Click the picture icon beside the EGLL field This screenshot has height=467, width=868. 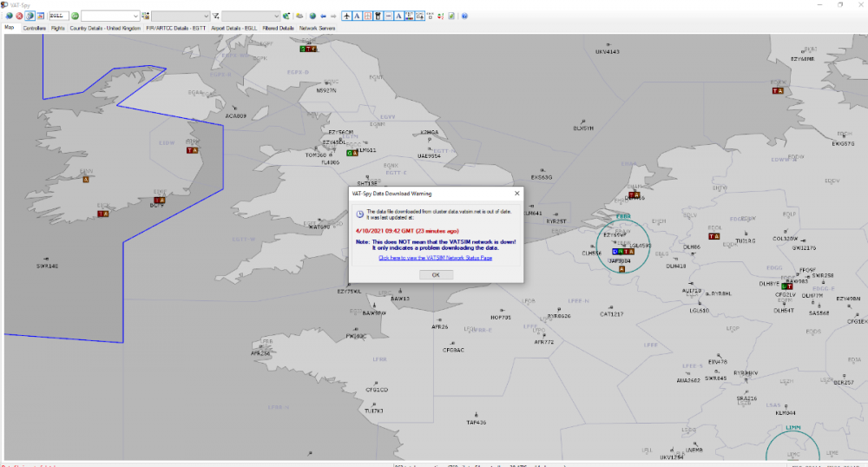(41, 16)
